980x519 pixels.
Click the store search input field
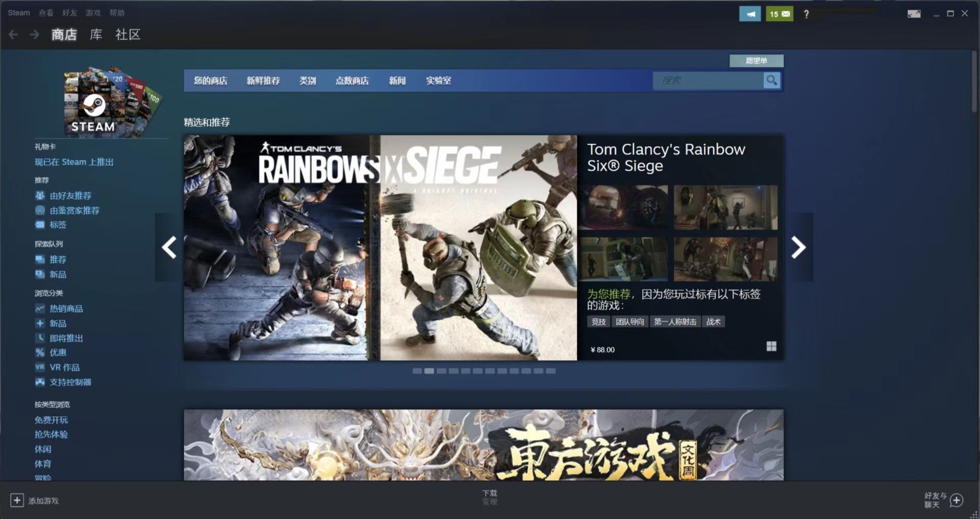(708, 80)
